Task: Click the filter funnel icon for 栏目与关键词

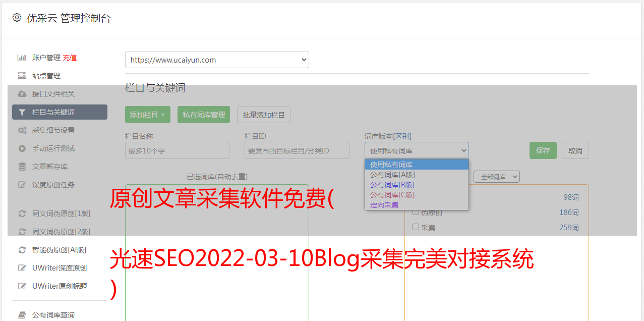Action: [x=22, y=112]
